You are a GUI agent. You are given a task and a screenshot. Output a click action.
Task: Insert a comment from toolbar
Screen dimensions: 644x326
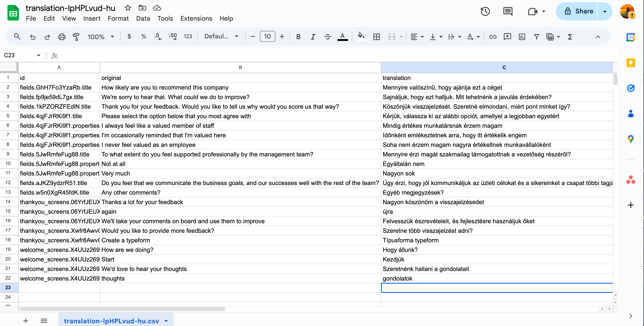point(507,37)
